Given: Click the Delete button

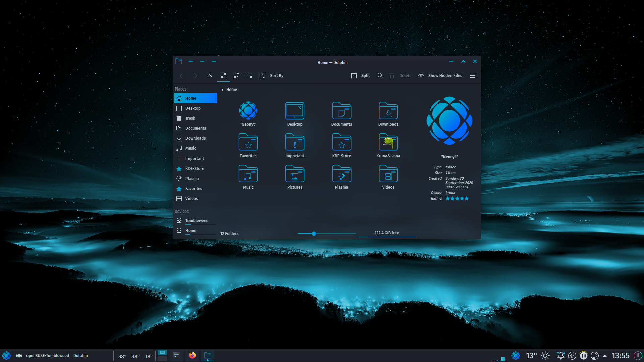Looking at the screenshot, I should tap(400, 76).
